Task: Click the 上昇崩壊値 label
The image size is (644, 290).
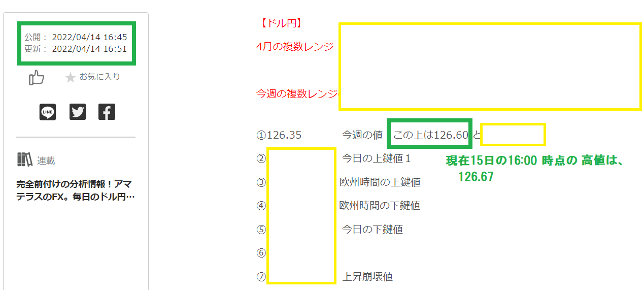Action: click(367, 277)
